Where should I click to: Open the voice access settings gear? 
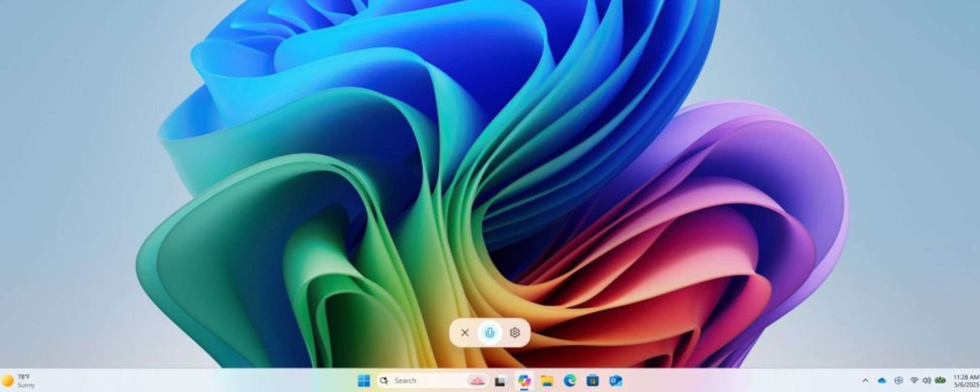(x=514, y=332)
